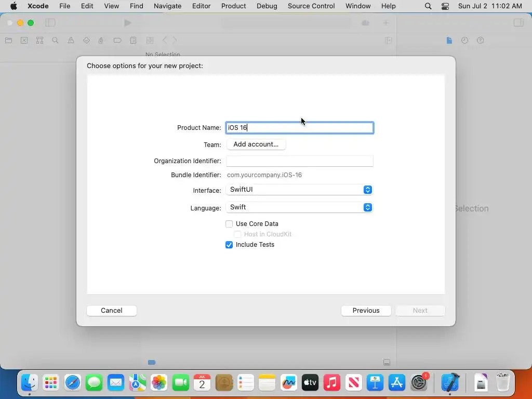Screen dimensions: 532x399
Task: Open Spotlight search in menu bar
Action: (x=428, y=6)
